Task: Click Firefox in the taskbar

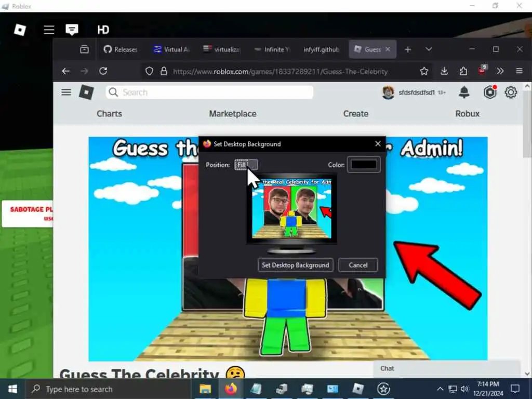Action: 230,389
